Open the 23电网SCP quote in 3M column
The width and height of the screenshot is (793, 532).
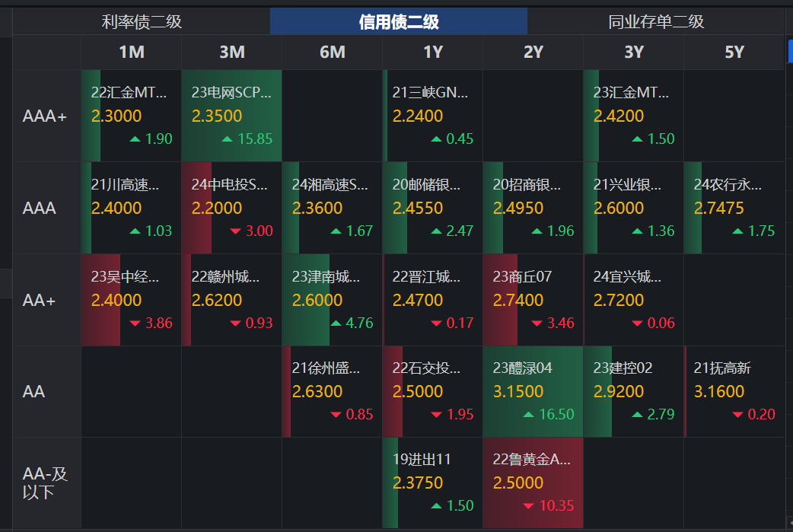pyautogui.click(x=231, y=115)
